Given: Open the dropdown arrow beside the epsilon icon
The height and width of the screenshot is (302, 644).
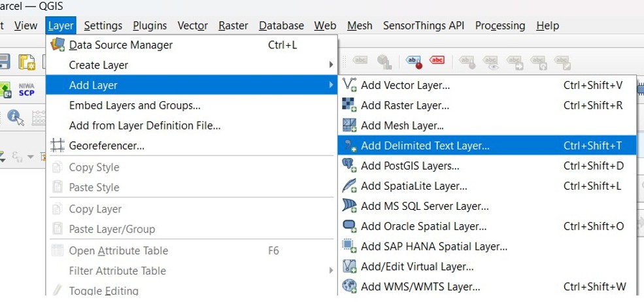Looking at the screenshot, I should [30, 156].
